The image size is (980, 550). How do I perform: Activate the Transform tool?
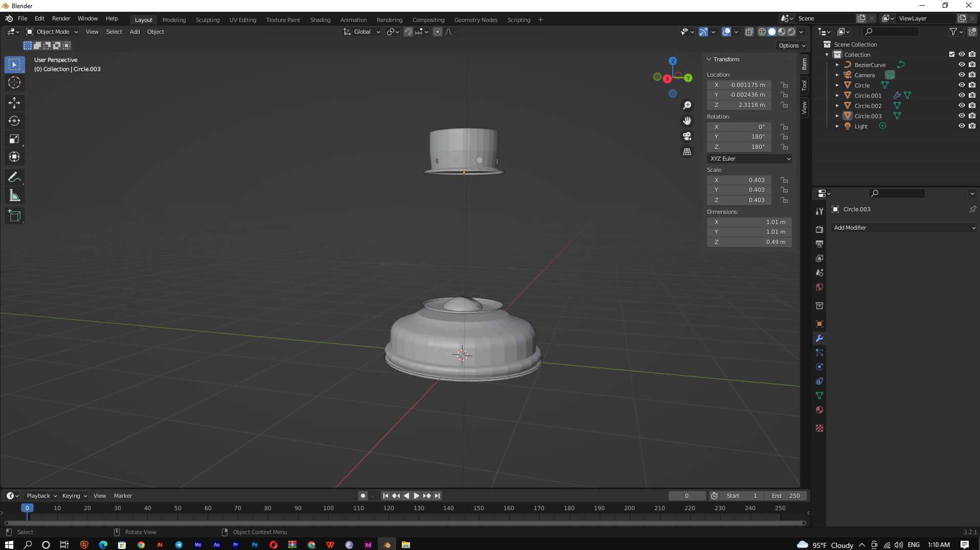[x=14, y=157]
